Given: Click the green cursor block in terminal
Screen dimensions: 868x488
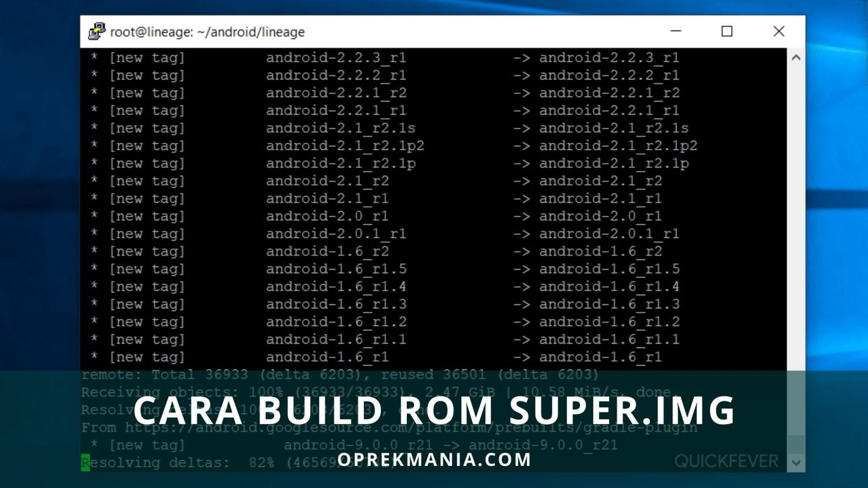Looking at the screenshot, I should pyautogui.click(x=86, y=463).
